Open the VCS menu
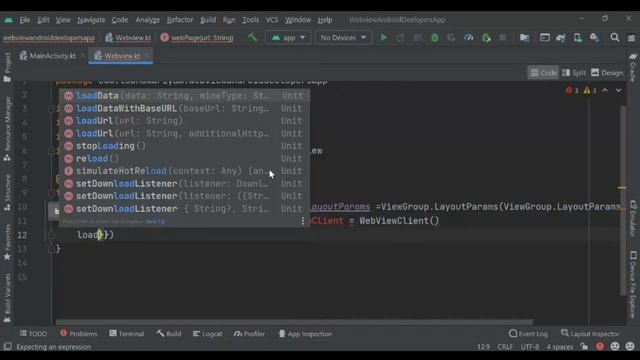This screenshot has height=360, width=640. [272, 20]
